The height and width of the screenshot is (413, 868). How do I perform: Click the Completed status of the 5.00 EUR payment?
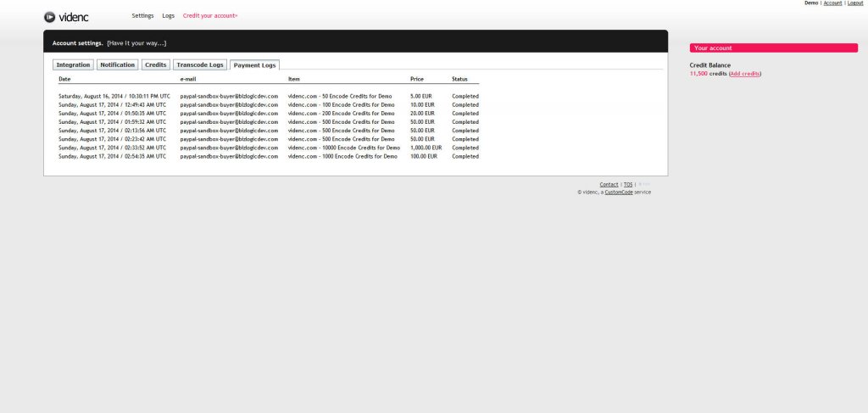pos(465,97)
